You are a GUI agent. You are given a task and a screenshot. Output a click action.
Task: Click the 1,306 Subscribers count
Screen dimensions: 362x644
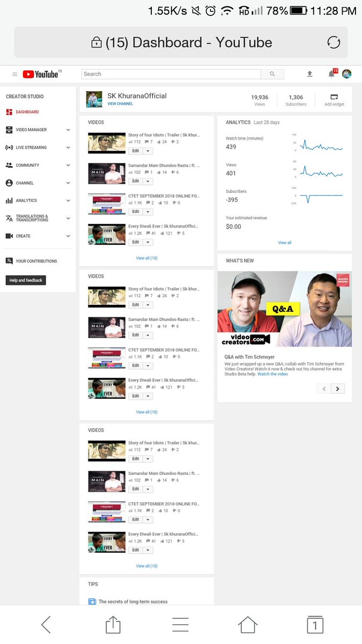tap(295, 98)
